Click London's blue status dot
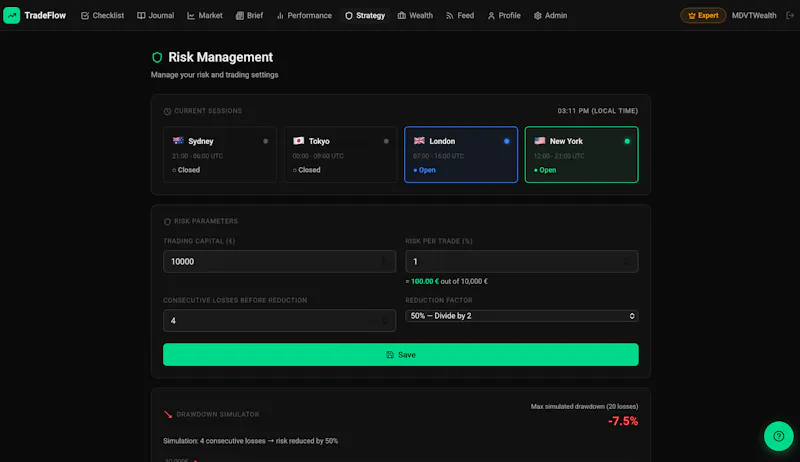The height and width of the screenshot is (462, 800). coord(507,141)
